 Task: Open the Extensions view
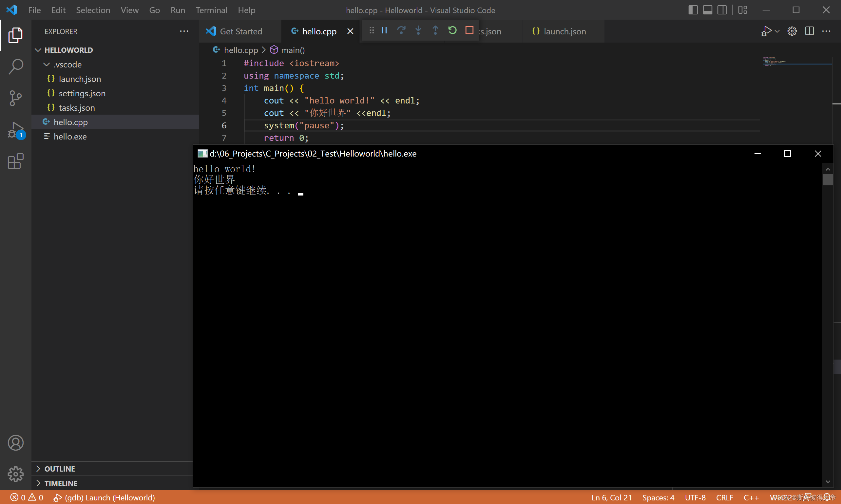pos(16,161)
